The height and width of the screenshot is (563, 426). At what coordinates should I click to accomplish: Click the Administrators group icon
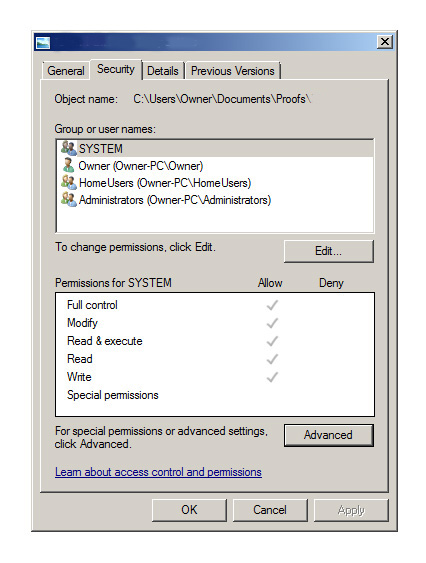(69, 199)
